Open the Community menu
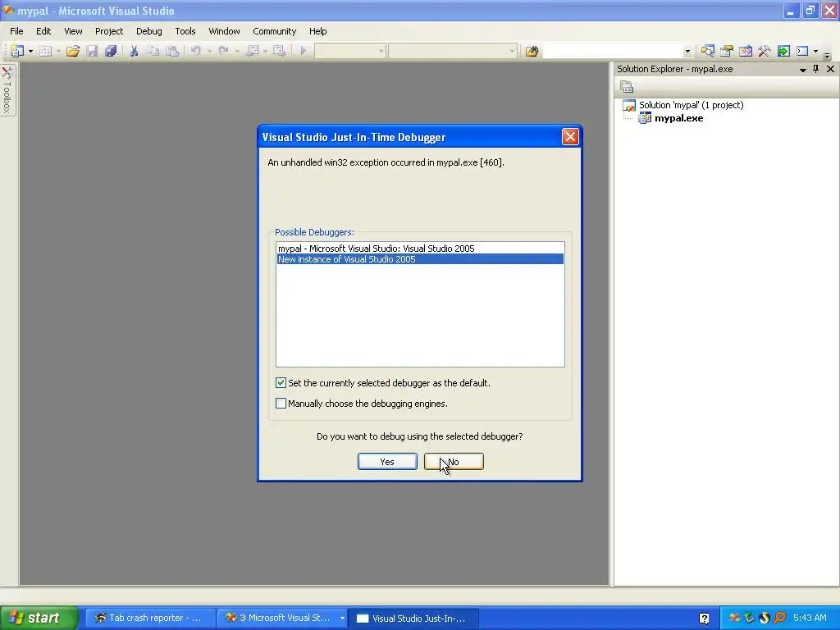Viewport: 840px width, 630px height. [275, 31]
